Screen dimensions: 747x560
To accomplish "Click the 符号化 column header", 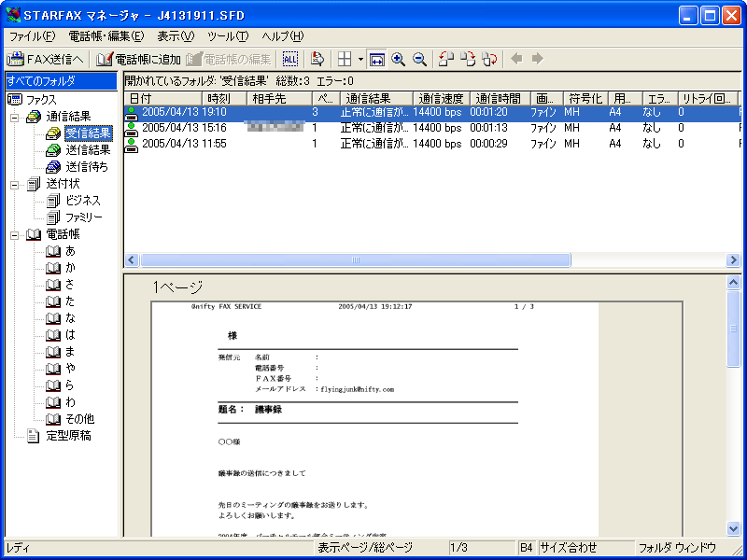I will click(x=585, y=99).
